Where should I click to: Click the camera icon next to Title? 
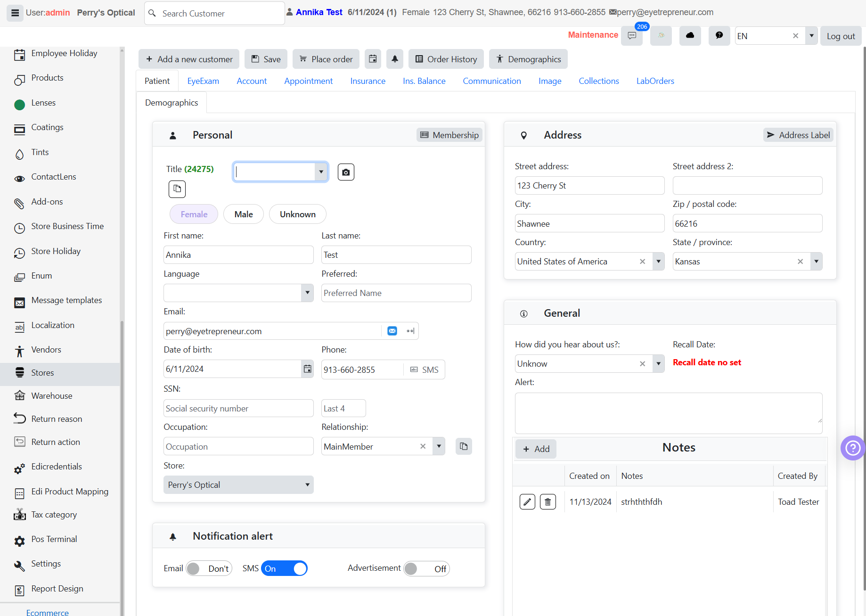tap(346, 172)
